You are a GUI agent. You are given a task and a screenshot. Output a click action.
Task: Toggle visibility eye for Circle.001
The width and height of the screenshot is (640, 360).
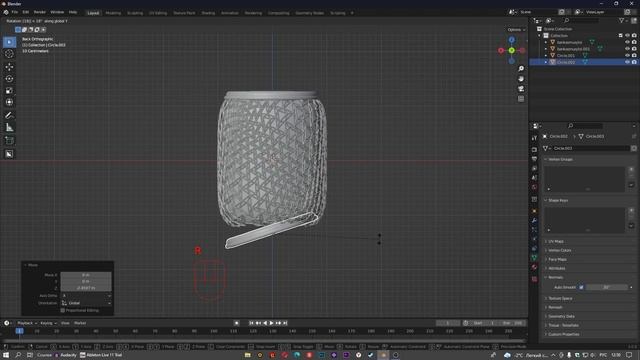627,56
